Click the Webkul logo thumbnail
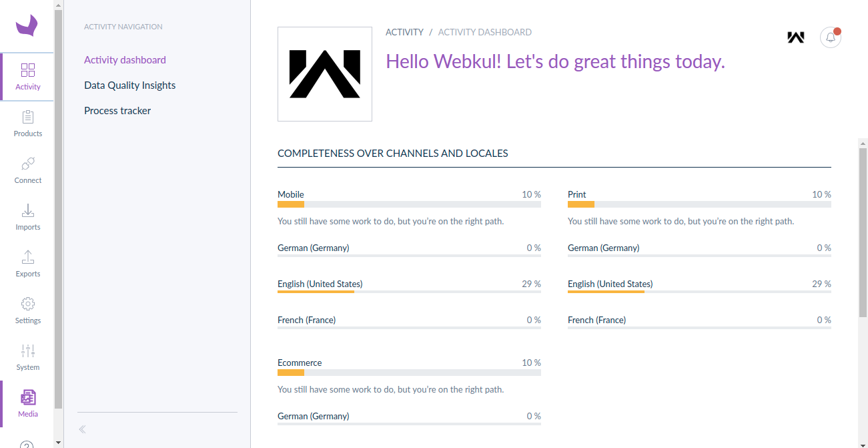 (325, 74)
